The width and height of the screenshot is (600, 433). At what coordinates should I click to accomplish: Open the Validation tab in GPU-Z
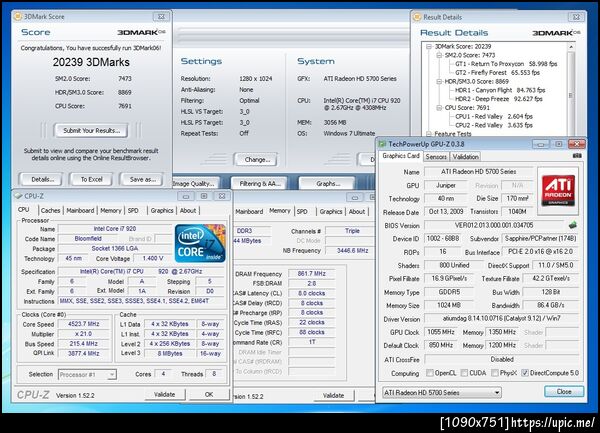tap(465, 156)
